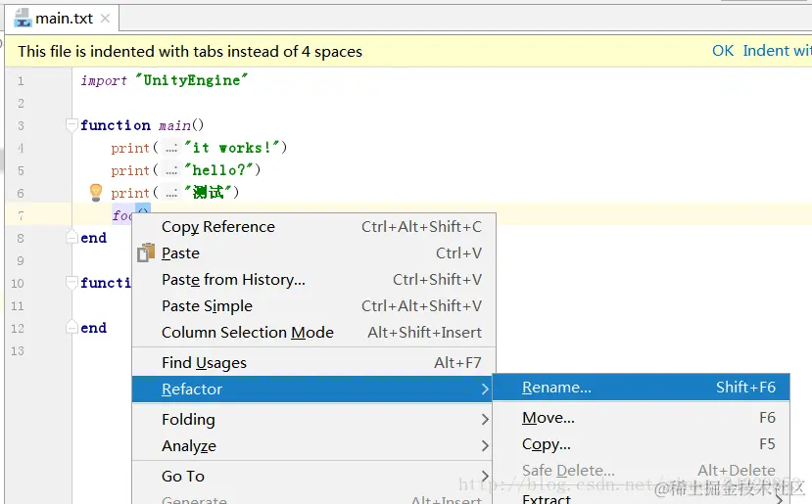Click the yellow light bulb intention icon
Screen dimensions: 812x504
[x=96, y=192]
